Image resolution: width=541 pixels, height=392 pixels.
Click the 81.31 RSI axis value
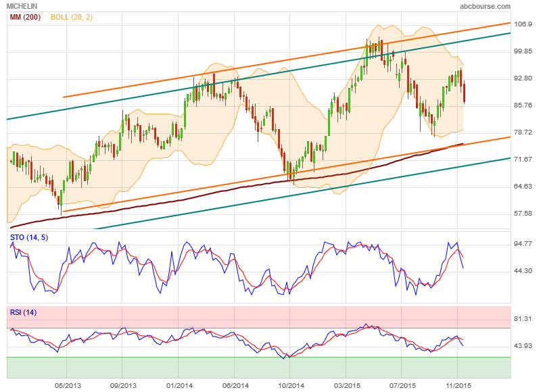(x=523, y=318)
